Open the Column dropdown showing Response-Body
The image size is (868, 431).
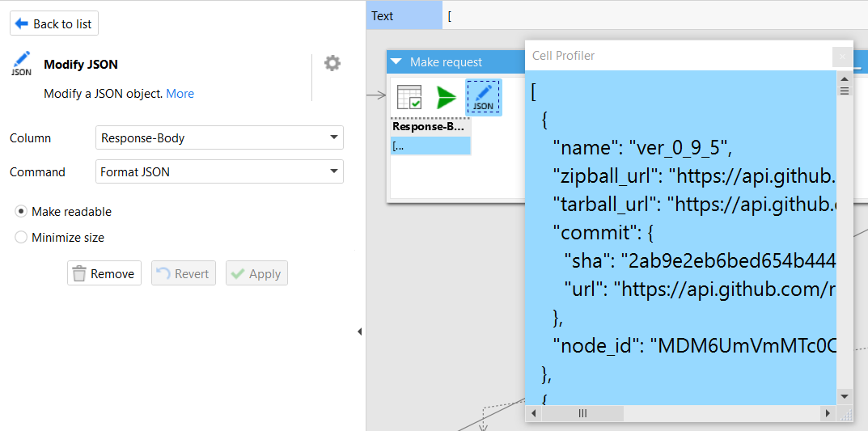pyautogui.click(x=219, y=138)
